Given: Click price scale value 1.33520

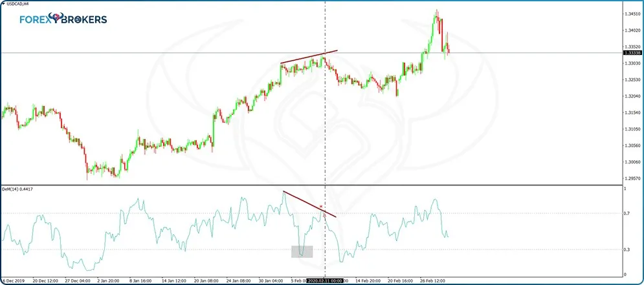Looking at the screenshot, I should pyautogui.click(x=632, y=47).
